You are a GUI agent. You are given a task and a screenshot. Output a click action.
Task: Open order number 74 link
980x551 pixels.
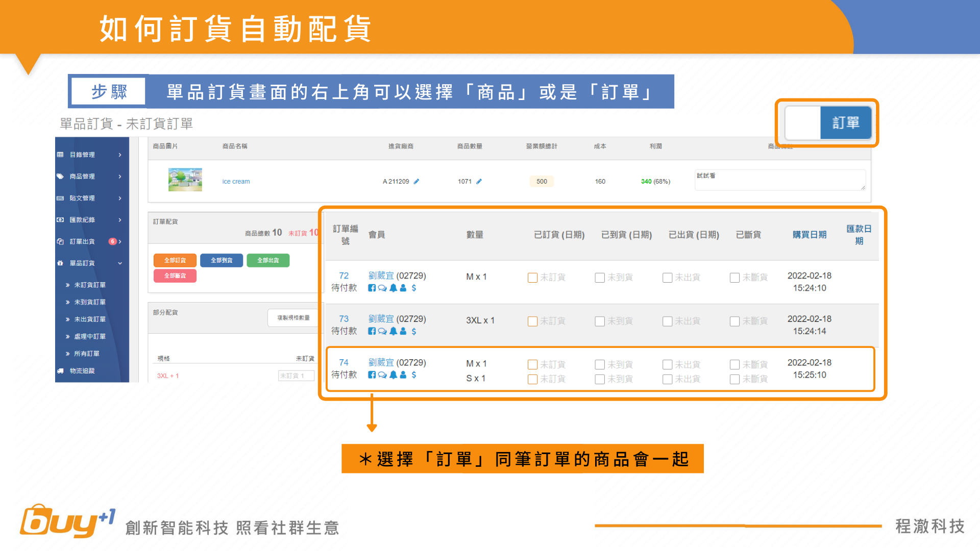[344, 363]
